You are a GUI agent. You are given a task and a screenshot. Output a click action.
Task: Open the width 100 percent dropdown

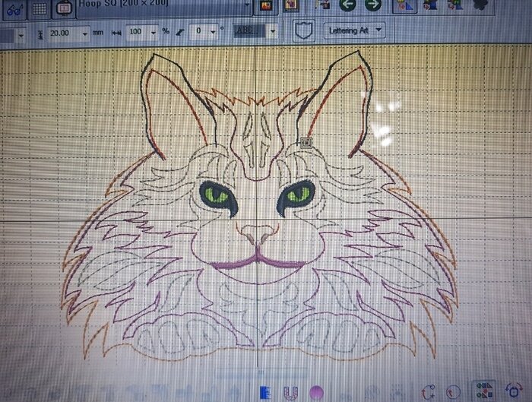point(154,33)
